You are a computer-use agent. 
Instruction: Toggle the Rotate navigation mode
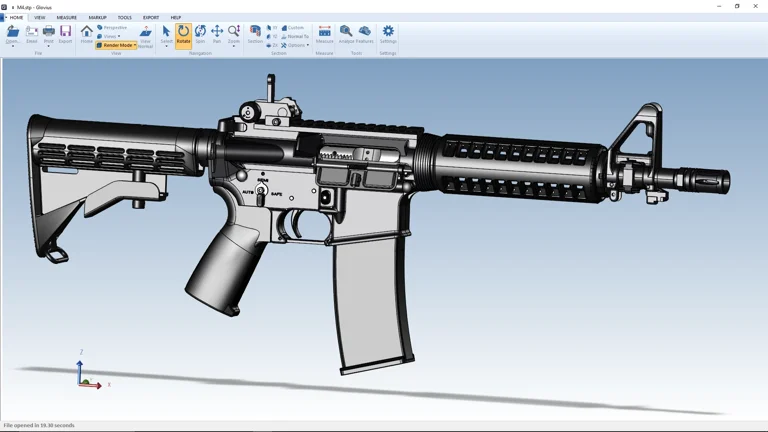pos(183,34)
